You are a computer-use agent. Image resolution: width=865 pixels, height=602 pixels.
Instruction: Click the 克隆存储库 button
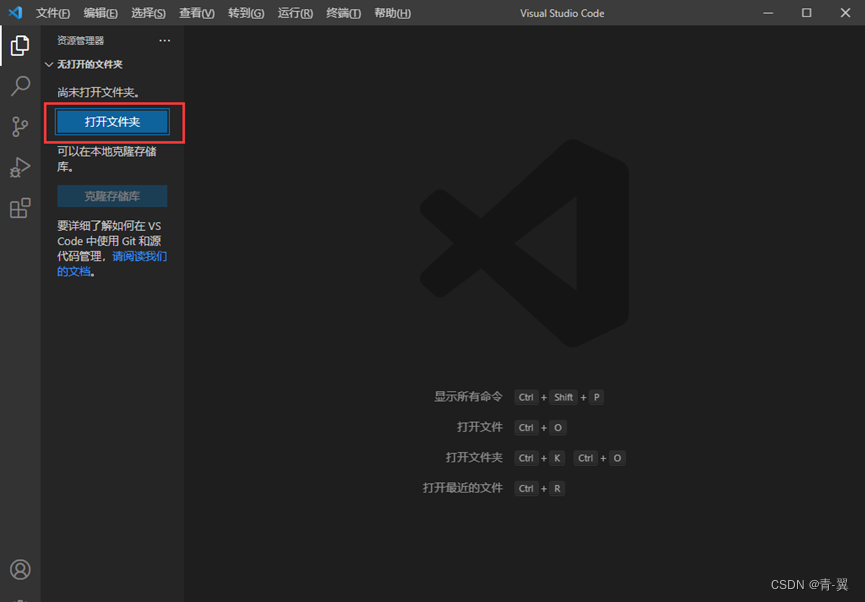pyautogui.click(x=112, y=196)
